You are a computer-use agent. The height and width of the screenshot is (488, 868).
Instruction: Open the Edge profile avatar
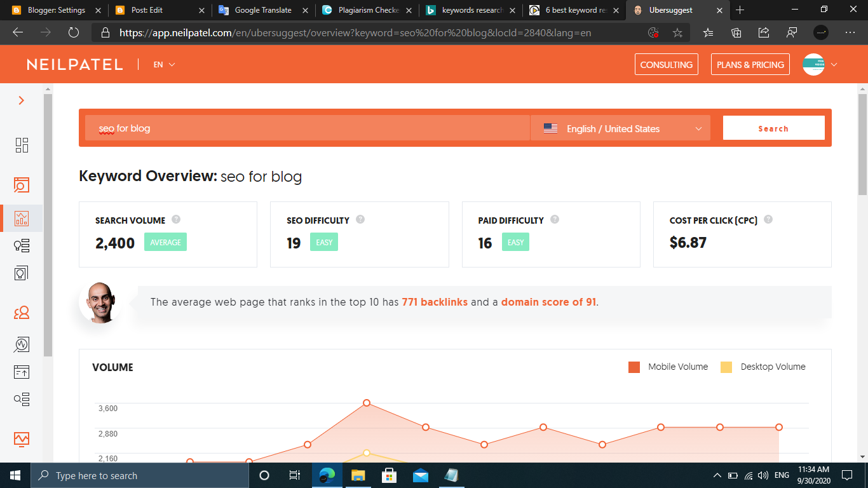(x=821, y=32)
